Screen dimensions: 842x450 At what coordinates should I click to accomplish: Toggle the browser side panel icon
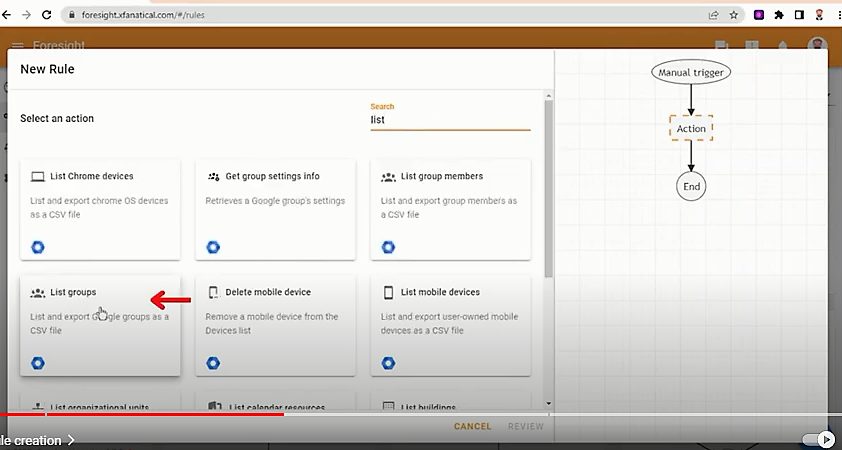[799, 15]
